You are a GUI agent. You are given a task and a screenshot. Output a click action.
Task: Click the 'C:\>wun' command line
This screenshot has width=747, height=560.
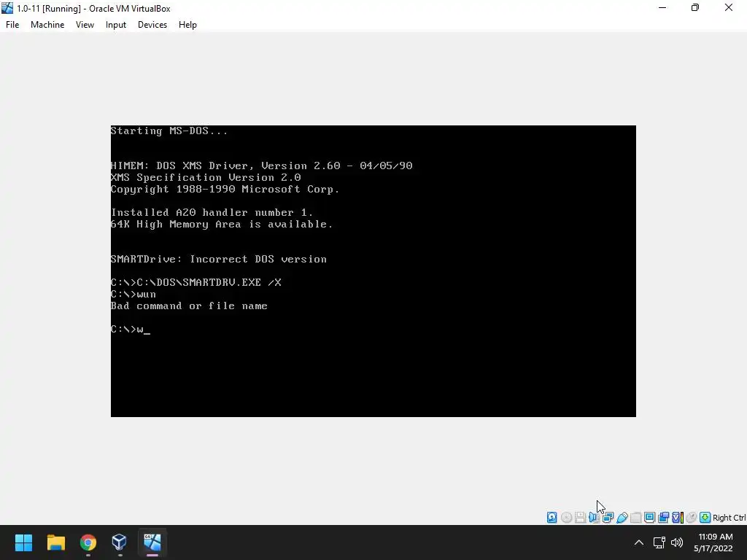point(133,295)
